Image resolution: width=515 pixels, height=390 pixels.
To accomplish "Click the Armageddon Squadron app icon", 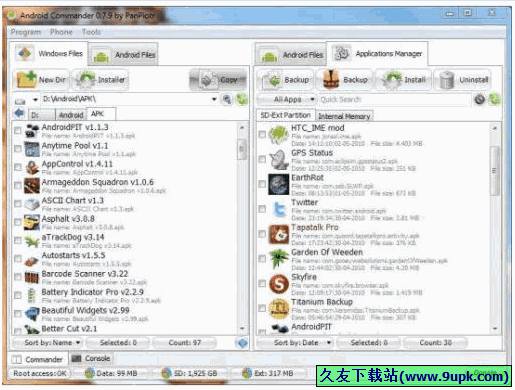I will [32, 186].
